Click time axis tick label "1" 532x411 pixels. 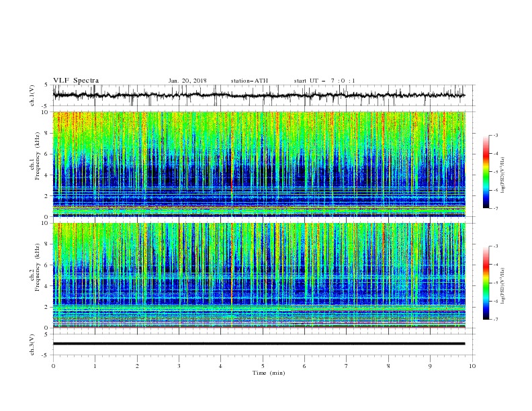click(x=95, y=366)
